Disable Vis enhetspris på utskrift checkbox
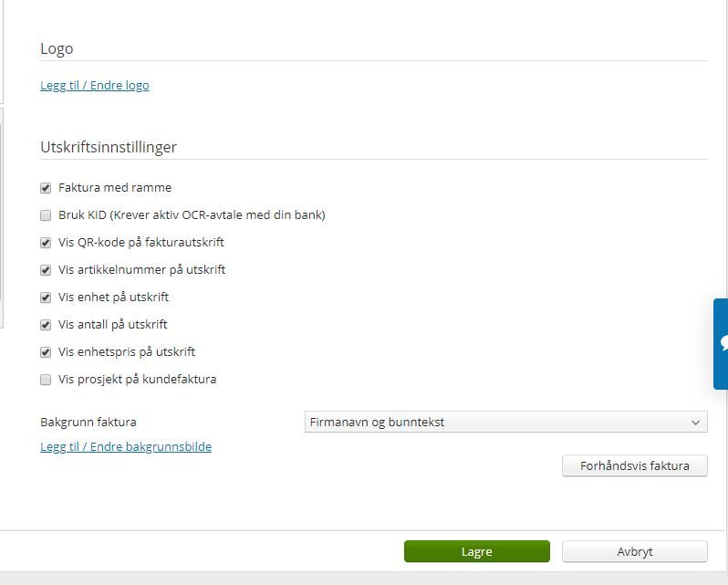 pos(46,352)
